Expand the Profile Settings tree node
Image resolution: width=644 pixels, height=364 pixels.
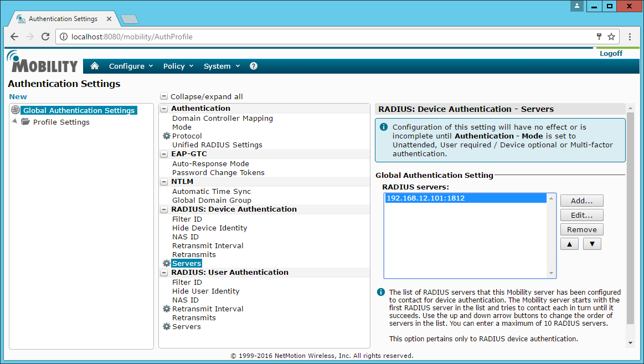point(14,121)
